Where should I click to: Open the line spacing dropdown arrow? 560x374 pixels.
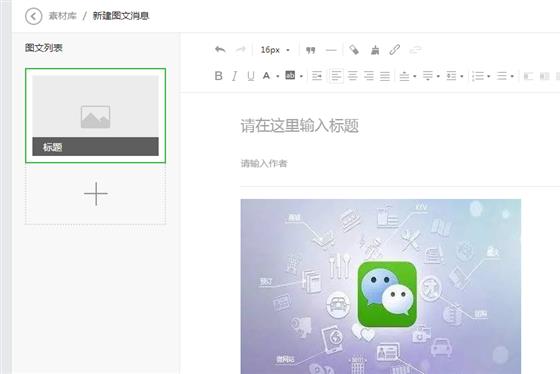(462, 76)
